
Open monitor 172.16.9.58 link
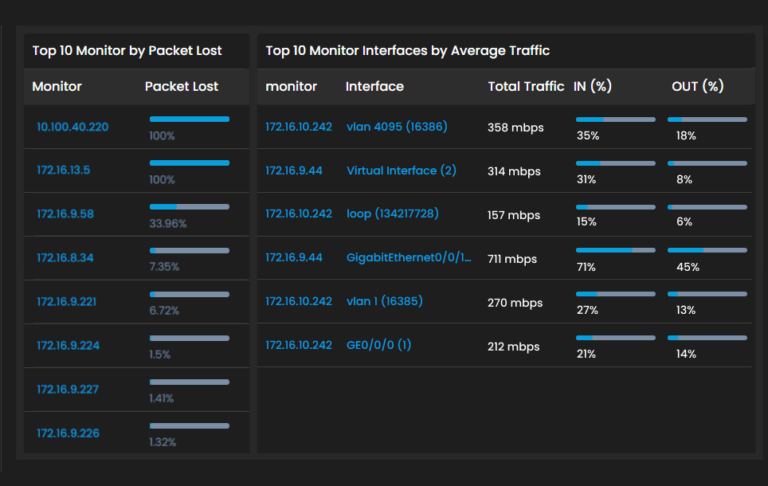[x=65, y=214]
